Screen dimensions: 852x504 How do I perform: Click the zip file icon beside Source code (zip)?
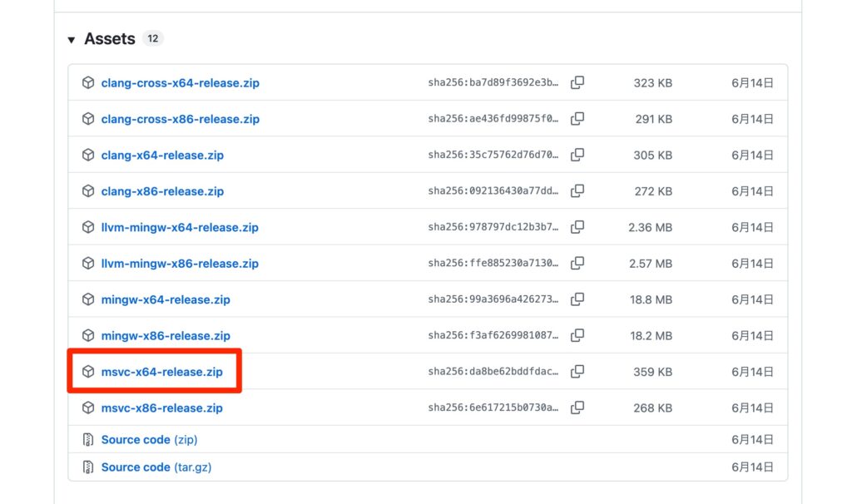tap(88, 439)
